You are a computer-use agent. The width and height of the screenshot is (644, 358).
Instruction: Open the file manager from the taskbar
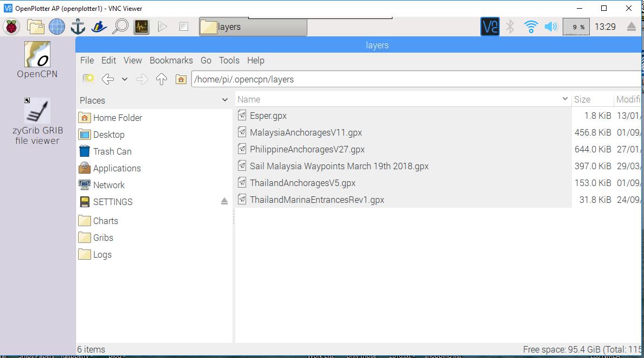(36, 26)
